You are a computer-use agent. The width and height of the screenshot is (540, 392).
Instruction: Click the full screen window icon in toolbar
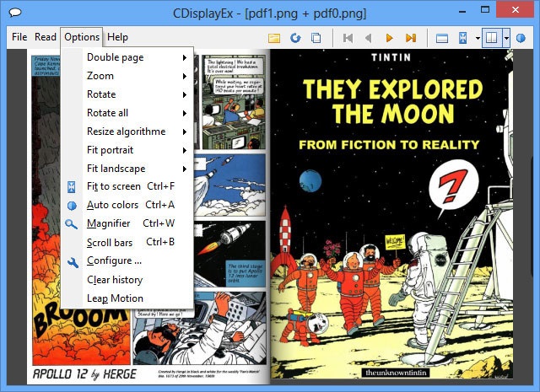[x=442, y=38]
